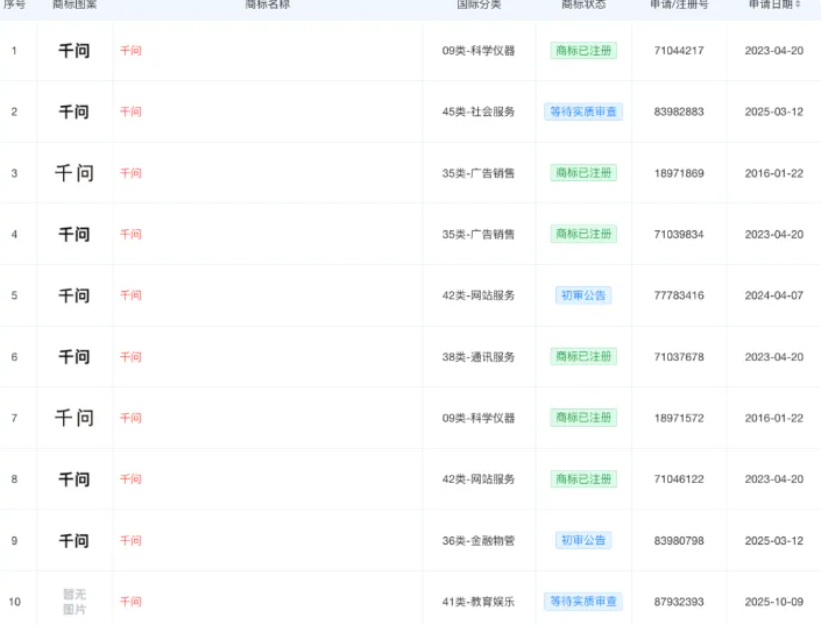Open the 千问 trademark image in row 1
This screenshot has width=824, height=628.
coord(74,50)
